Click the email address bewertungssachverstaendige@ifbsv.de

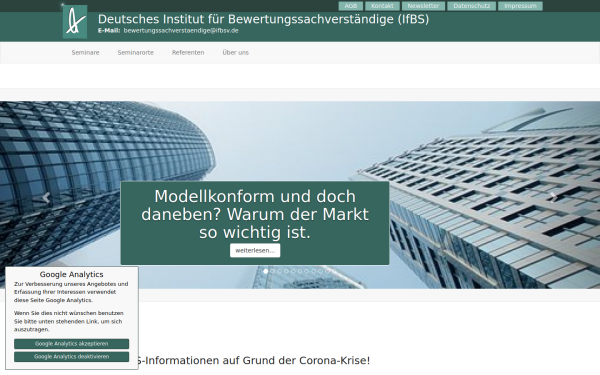pyautogui.click(x=181, y=31)
